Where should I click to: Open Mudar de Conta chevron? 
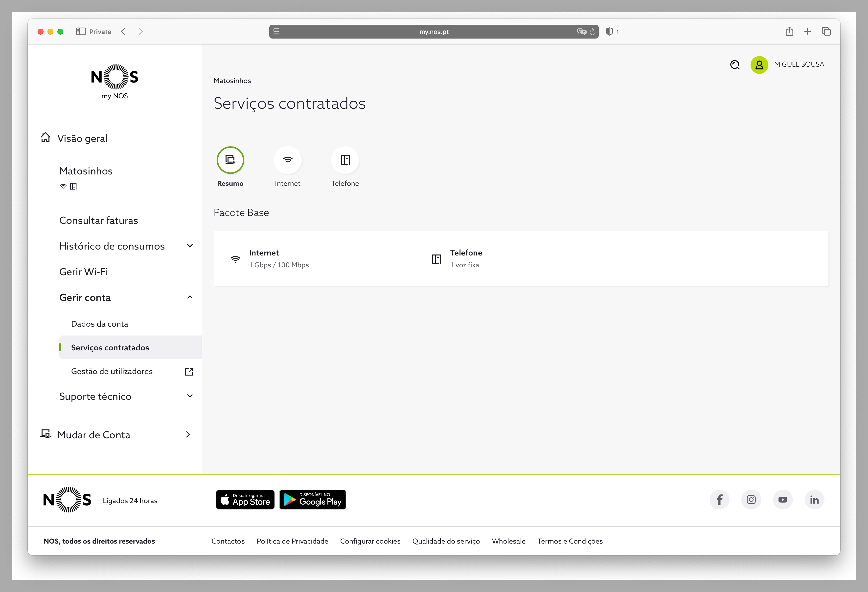tap(188, 434)
